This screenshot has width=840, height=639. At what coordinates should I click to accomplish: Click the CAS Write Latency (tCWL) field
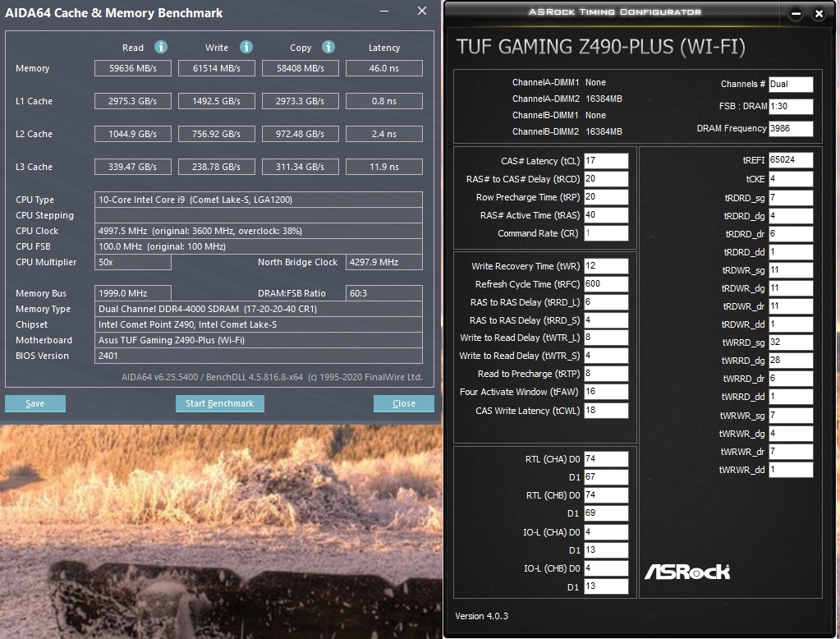[606, 411]
